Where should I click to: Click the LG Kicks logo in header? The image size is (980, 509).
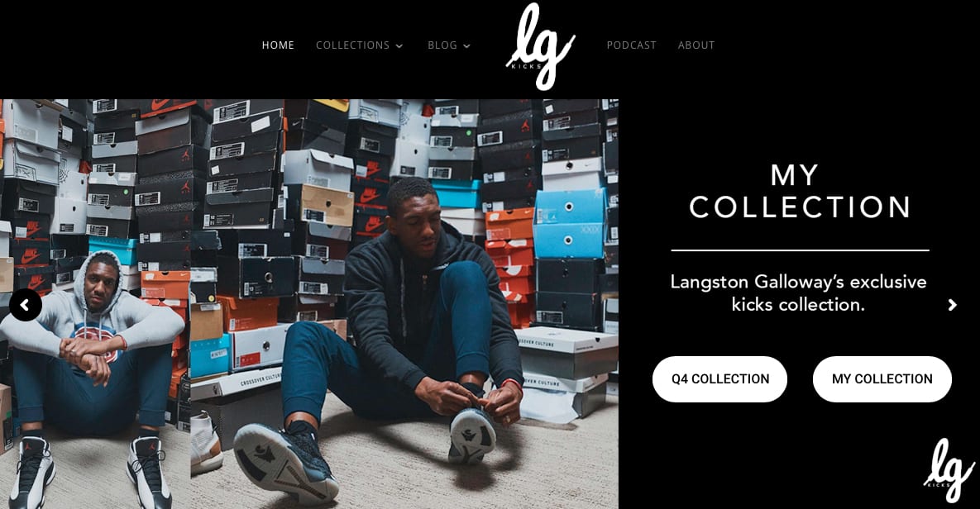(x=541, y=46)
